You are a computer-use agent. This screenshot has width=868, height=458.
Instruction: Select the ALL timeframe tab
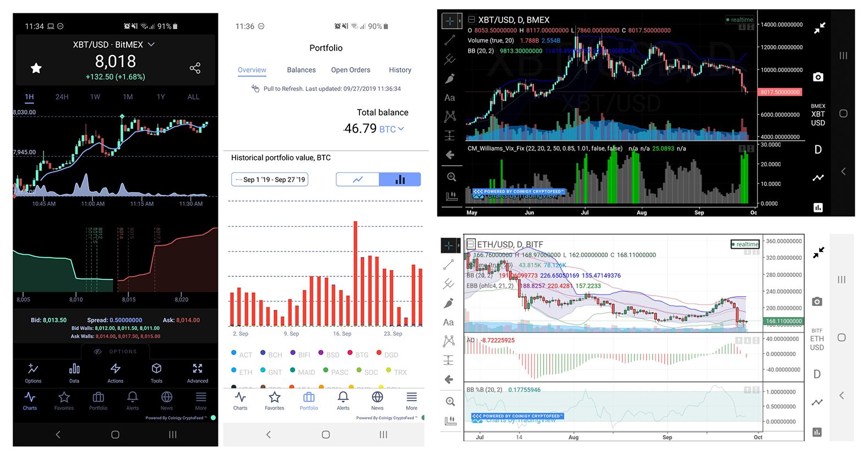coord(193,97)
